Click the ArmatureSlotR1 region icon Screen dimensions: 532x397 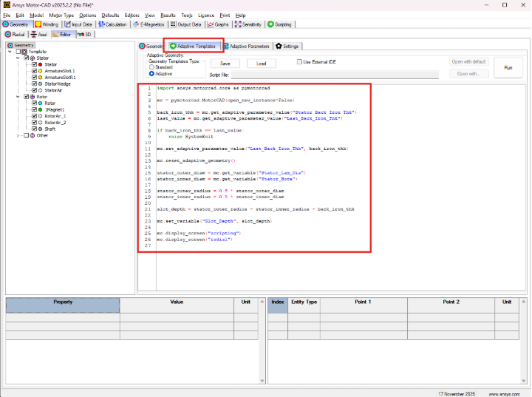41,78
